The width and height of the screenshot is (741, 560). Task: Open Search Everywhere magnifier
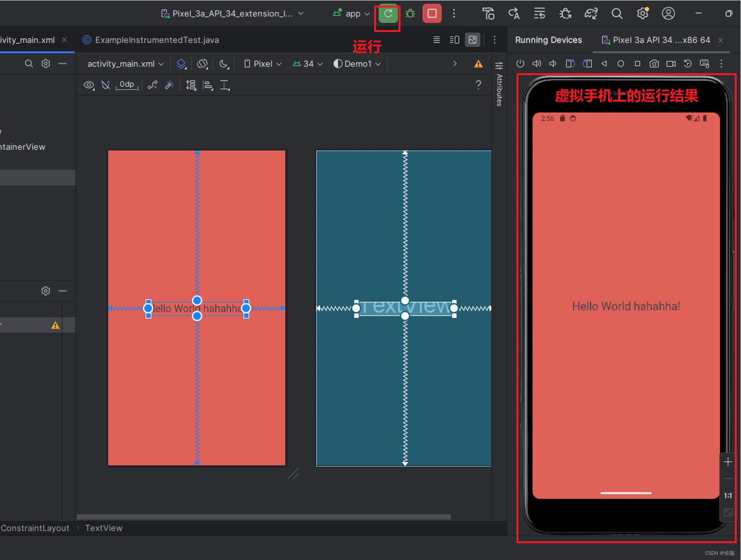click(x=616, y=14)
